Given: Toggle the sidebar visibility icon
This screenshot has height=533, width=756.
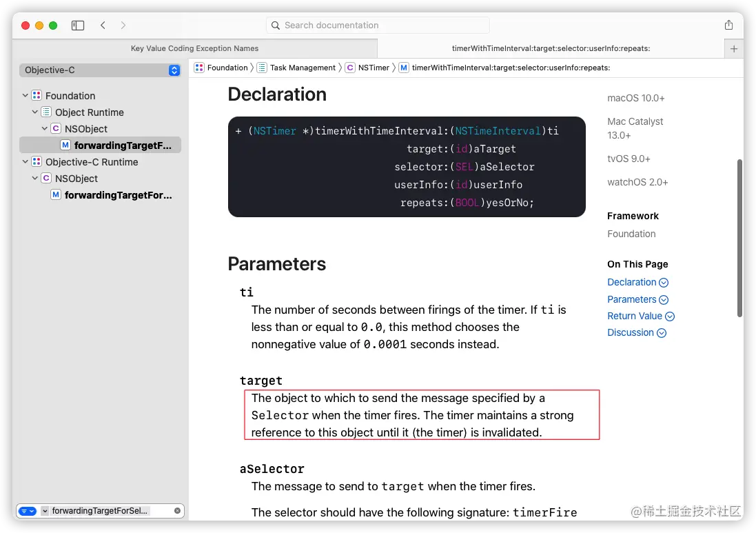Looking at the screenshot, I should coord(78,25).
